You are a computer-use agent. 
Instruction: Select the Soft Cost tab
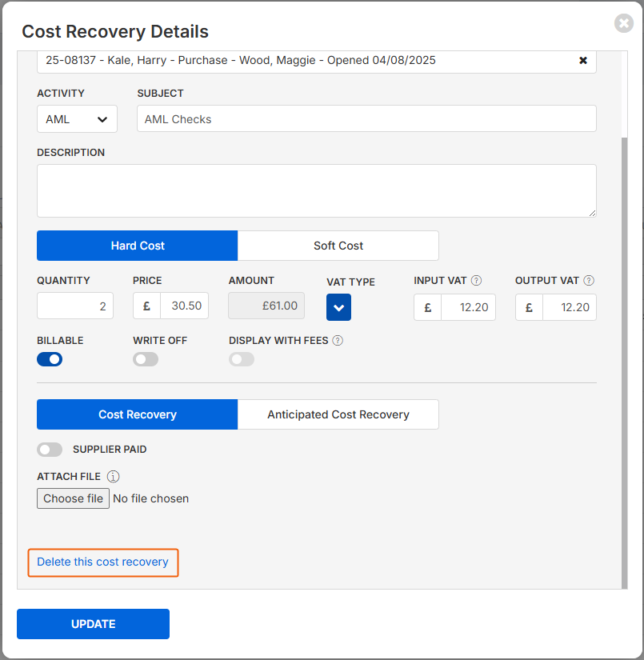point(338,246)
